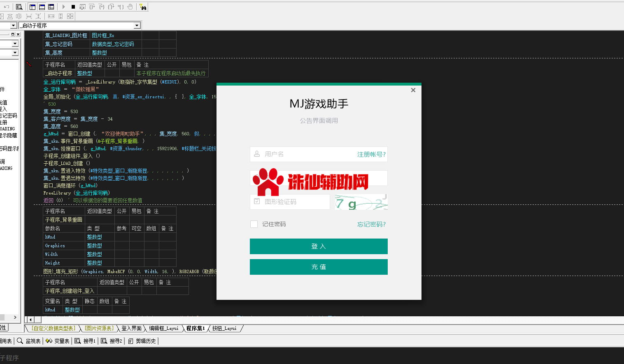This screenshot has width=624, height=364.
Task: Click the equal vertical spacing alignment icon
Action: pyautogui.click(x=38, y=16)
